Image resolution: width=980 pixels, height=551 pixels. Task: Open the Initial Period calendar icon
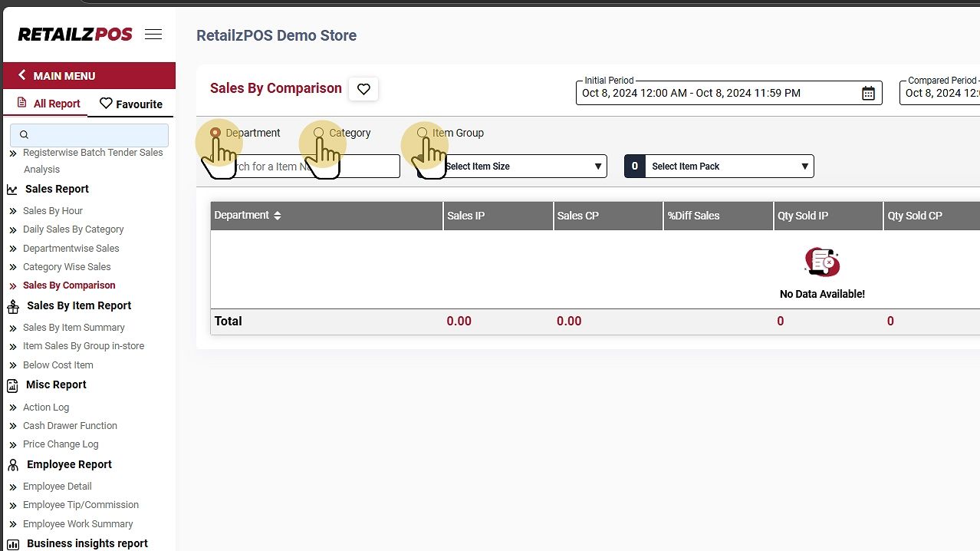coord(868,94)
